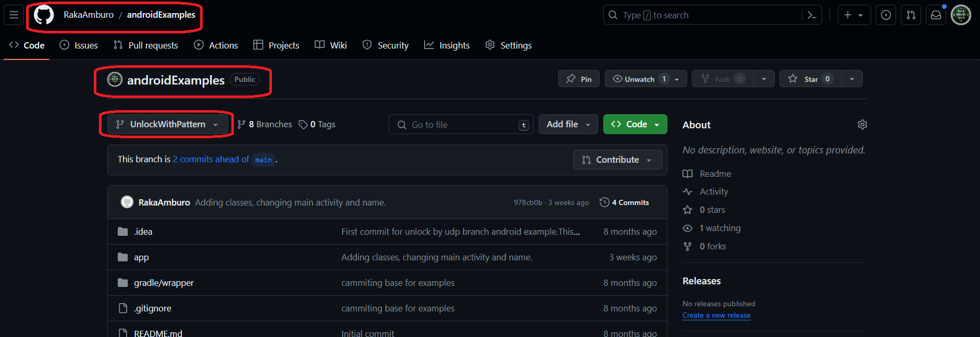
Task: Switch to the Issues tab
Action: pos(79,45)
